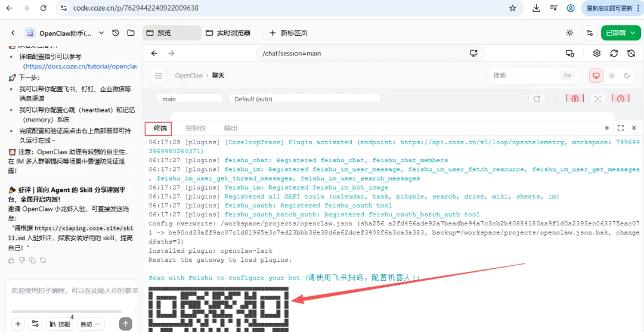Viewport: 644px width, 332px height.
Task: Open preview in external window icon
Action: coord(473,54)
